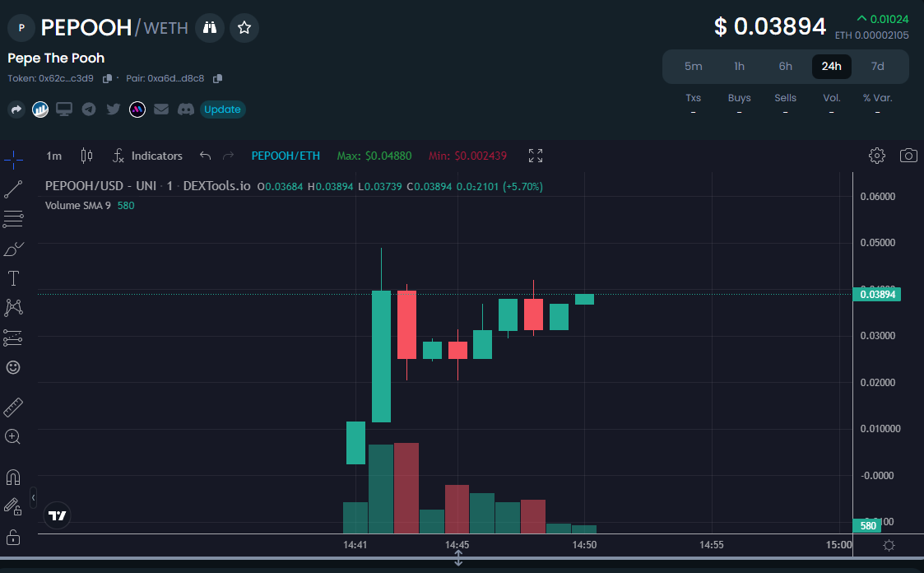Screen dimensions: 924x573
Task: Open the pink M circular social icon
Action: pos(137,109)
